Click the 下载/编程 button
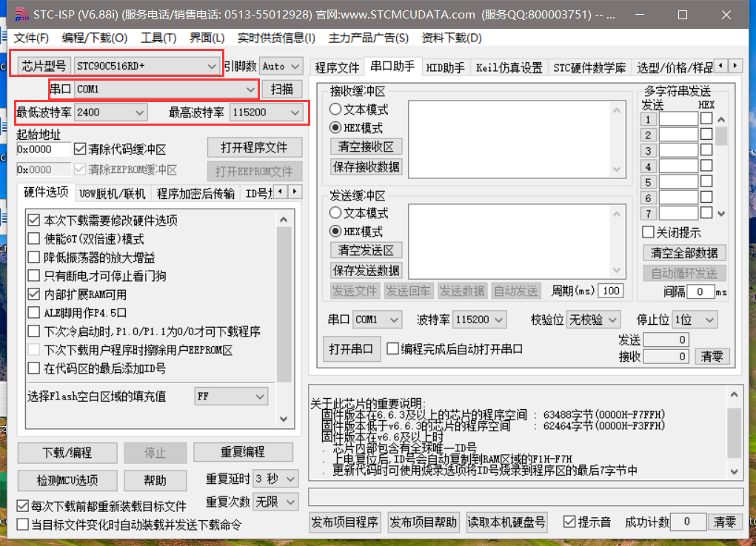Image resolution: width=756 pixels, height=546 pixels. pos(67,453)
